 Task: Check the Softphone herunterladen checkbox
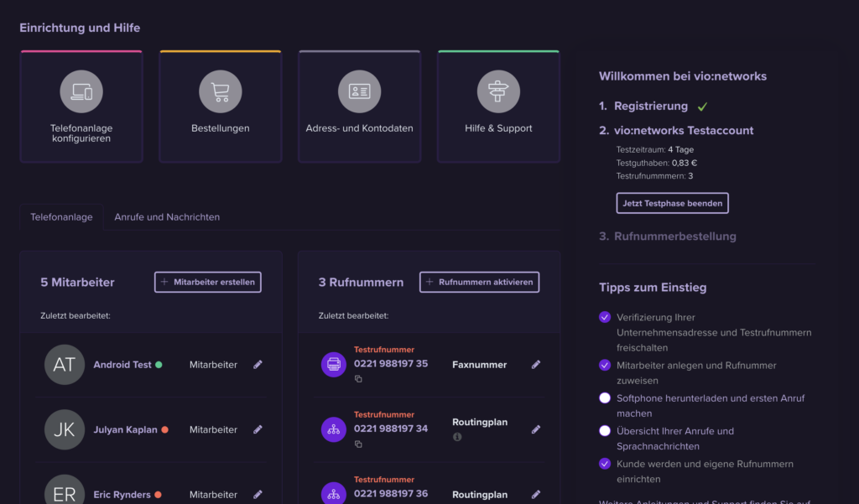click(605, 398)
